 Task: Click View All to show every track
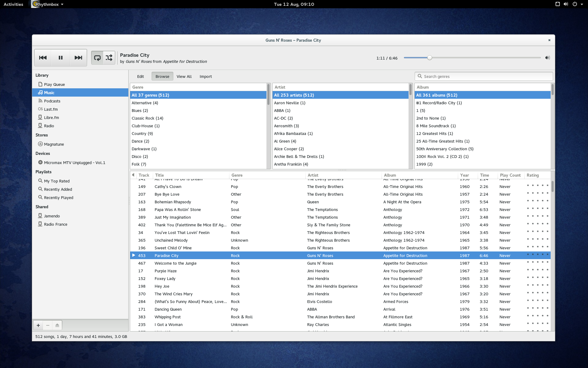pos(184,76)
